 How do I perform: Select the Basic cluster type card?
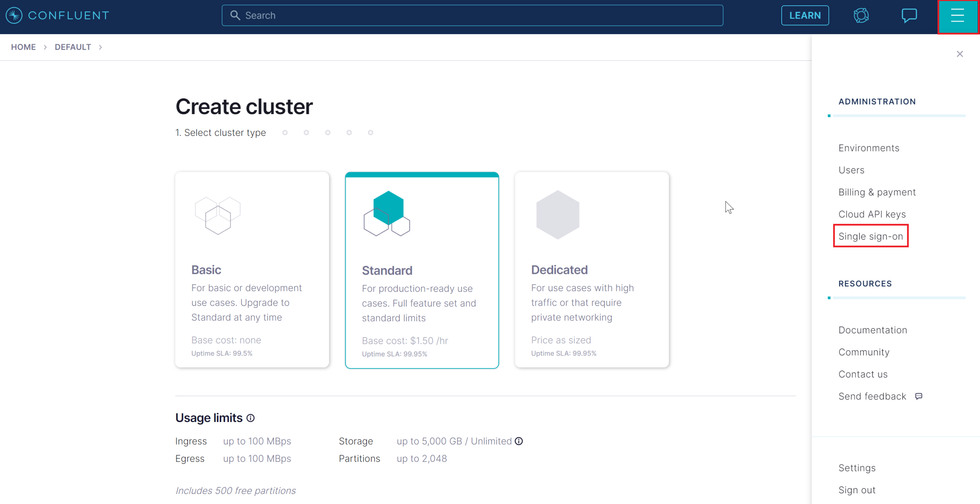pos(252,270)
